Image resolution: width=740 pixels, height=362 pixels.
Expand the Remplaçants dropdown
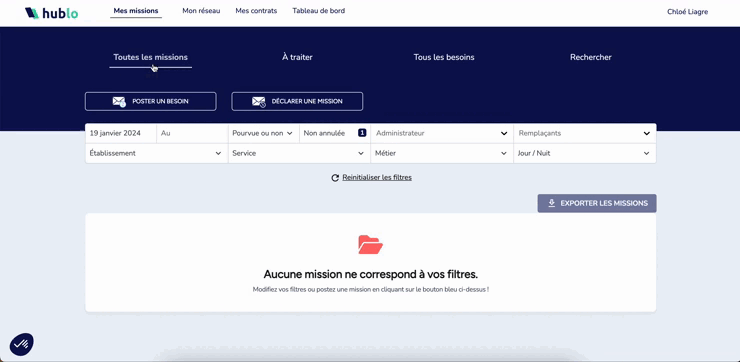[585, 134]
